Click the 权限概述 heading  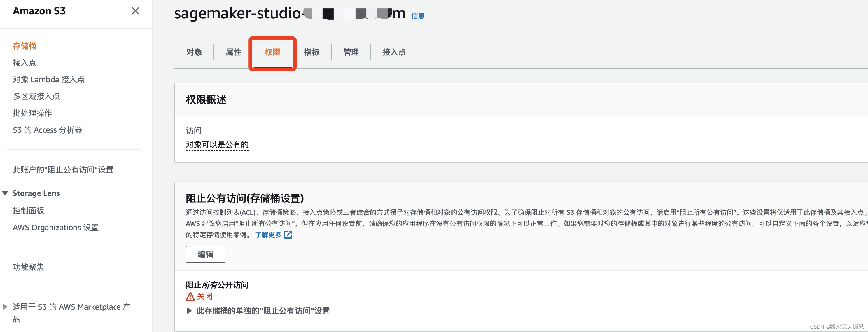pyautogui.click(x=206, y=100)
